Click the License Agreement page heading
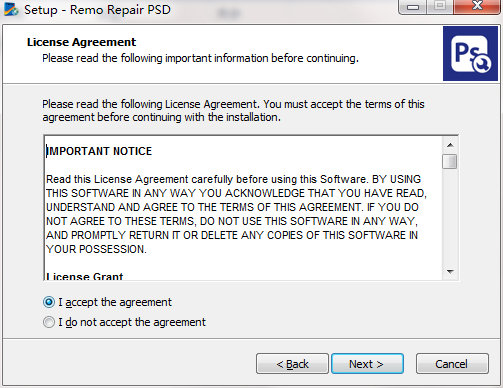The width and height of the screenshot is (503, 388). [x=82, y=42]
